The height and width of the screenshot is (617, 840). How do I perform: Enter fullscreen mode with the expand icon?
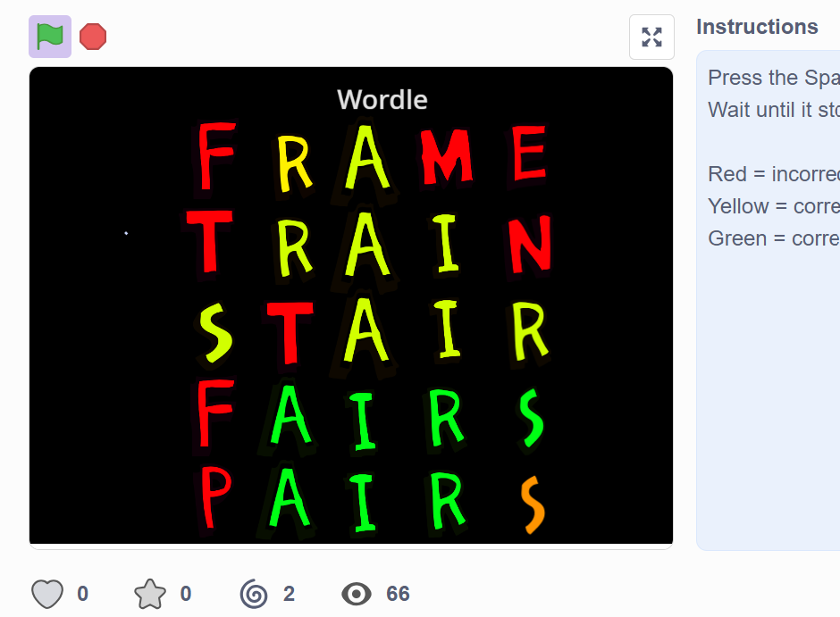click(651, 37)
